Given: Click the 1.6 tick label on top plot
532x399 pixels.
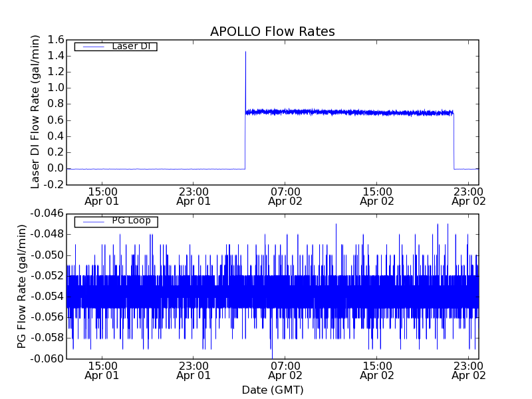Looking at the screenshot, I should (55, 40).
